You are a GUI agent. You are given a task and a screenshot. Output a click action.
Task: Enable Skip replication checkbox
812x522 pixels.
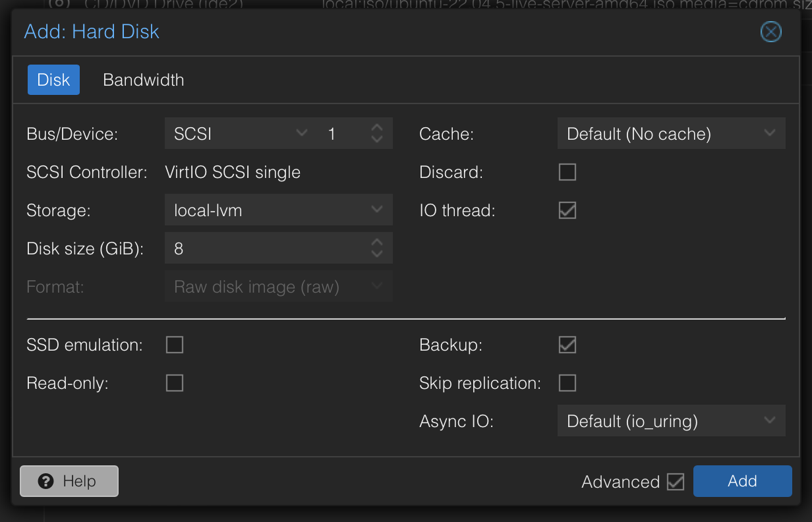click(x=567, y=383)
